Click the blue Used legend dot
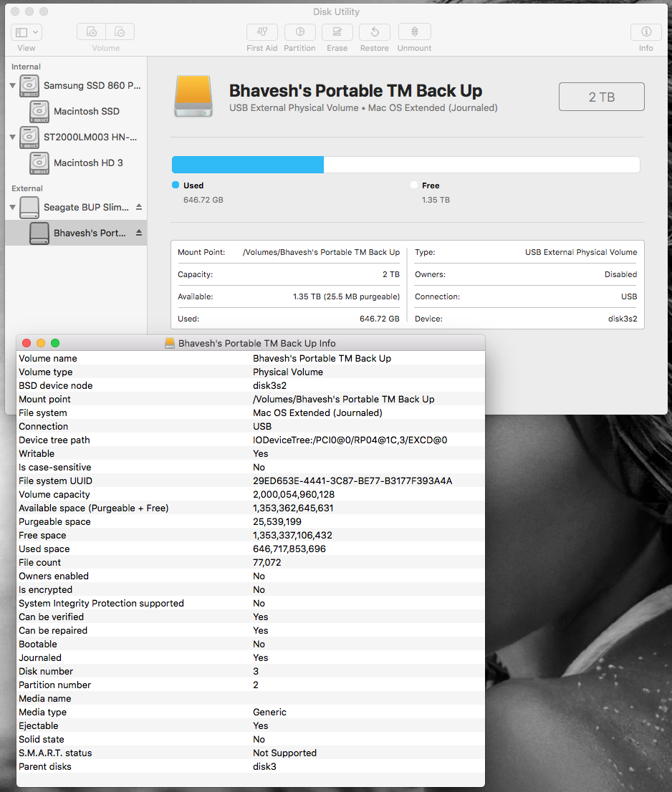 click(176, 185)
